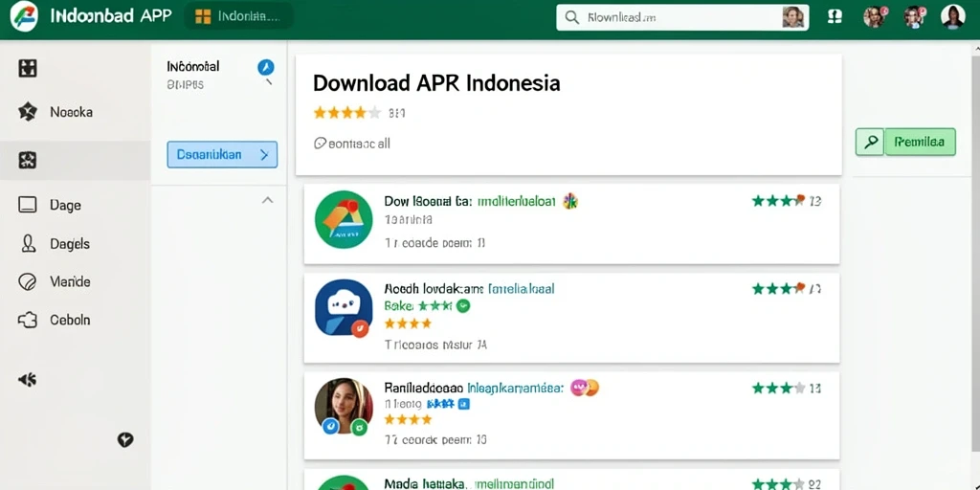Click the search field in header
This screenshot has height=490, width=980.
(x=682, y=17)
